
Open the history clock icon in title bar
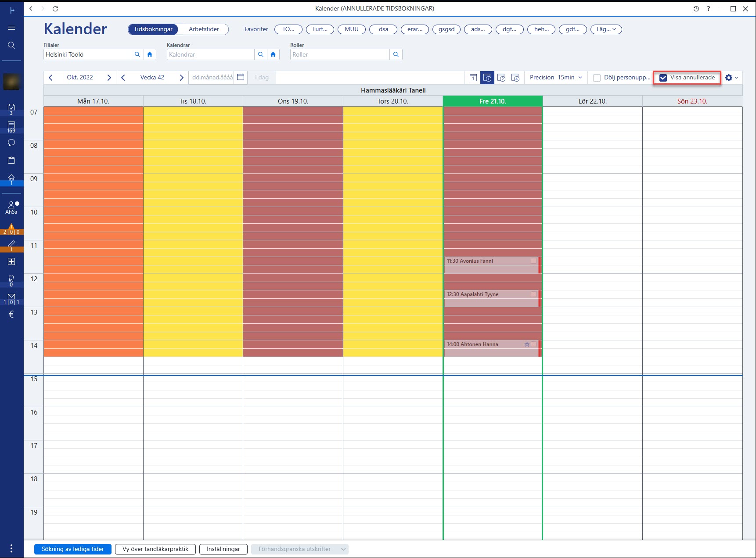click(696, 8)
